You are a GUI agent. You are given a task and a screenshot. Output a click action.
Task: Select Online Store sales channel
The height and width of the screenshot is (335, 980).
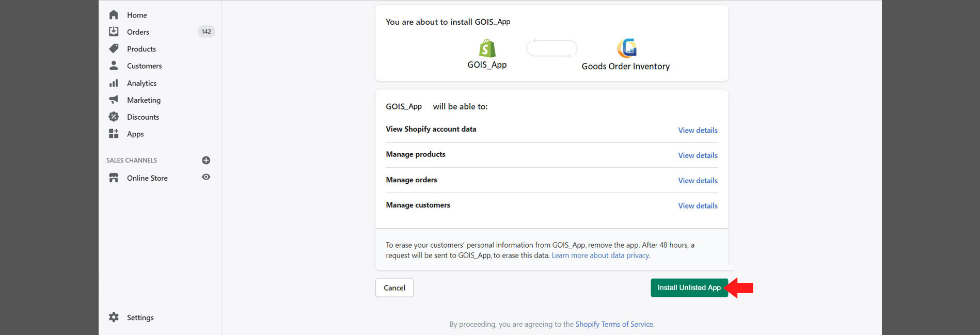pyautogui.click(x=147, y=178)
